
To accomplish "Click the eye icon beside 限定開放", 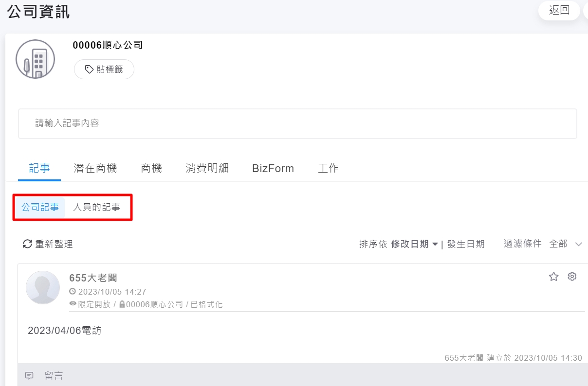I will [73, 304].
